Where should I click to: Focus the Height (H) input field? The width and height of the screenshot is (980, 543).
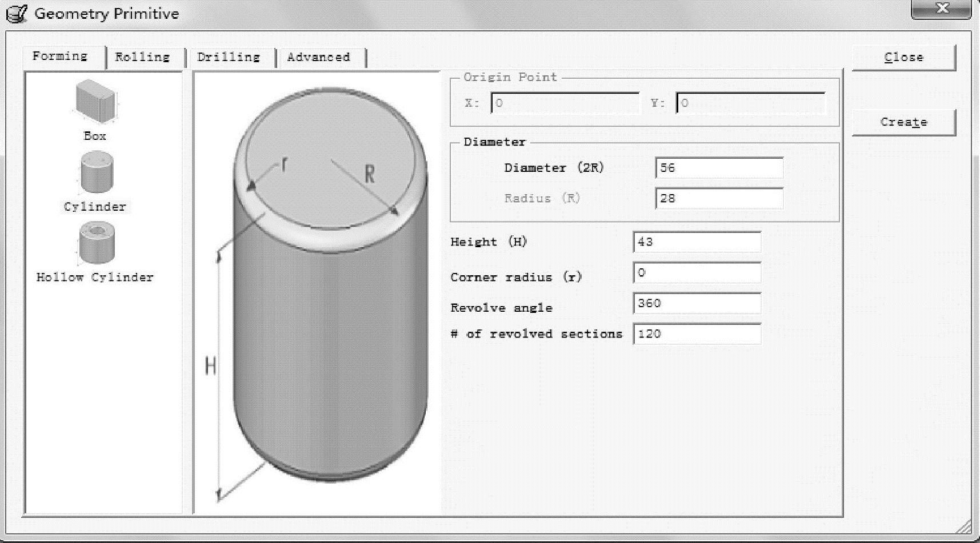(697, 242)
